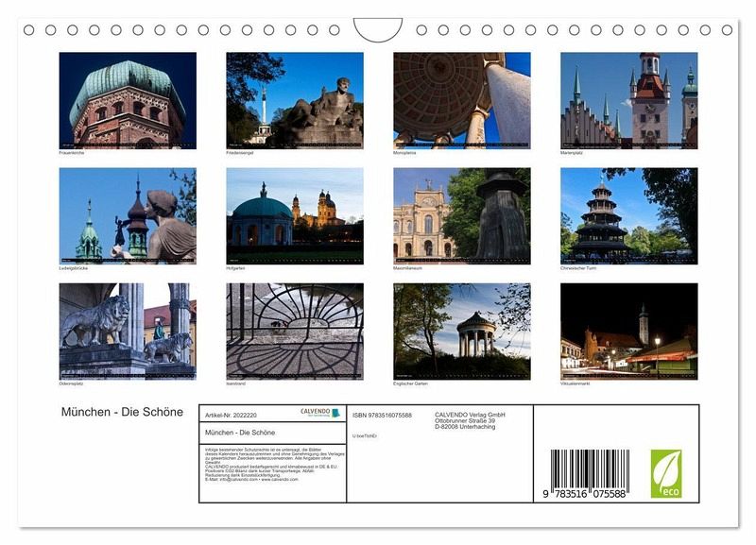
Task: Click the ISBN 9783516075588 text
Action: point(382,415)
